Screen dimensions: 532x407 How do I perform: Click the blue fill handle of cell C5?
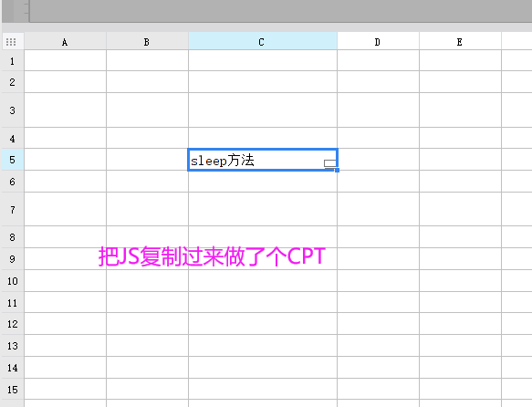point(337,170)
